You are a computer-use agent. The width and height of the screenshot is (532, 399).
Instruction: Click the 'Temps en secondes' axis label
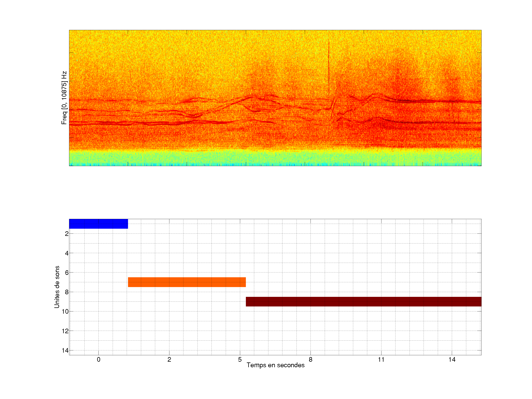[275, 365]
